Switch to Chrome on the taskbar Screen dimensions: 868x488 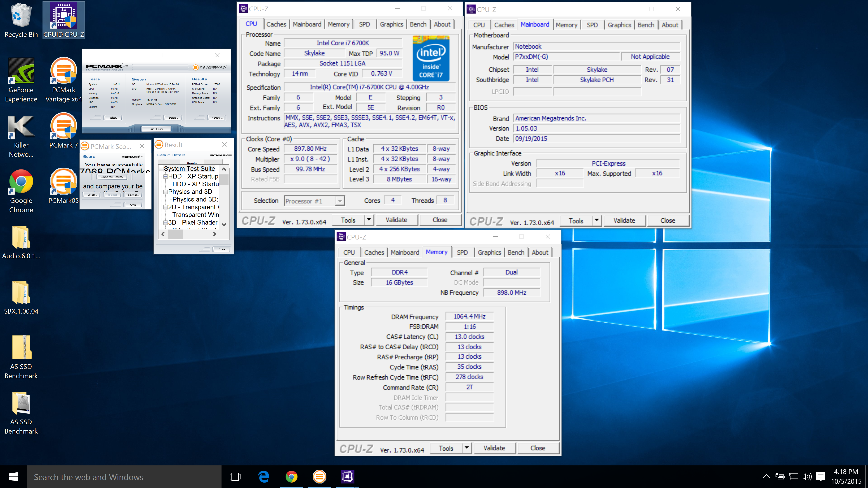(x=291, y=477)
